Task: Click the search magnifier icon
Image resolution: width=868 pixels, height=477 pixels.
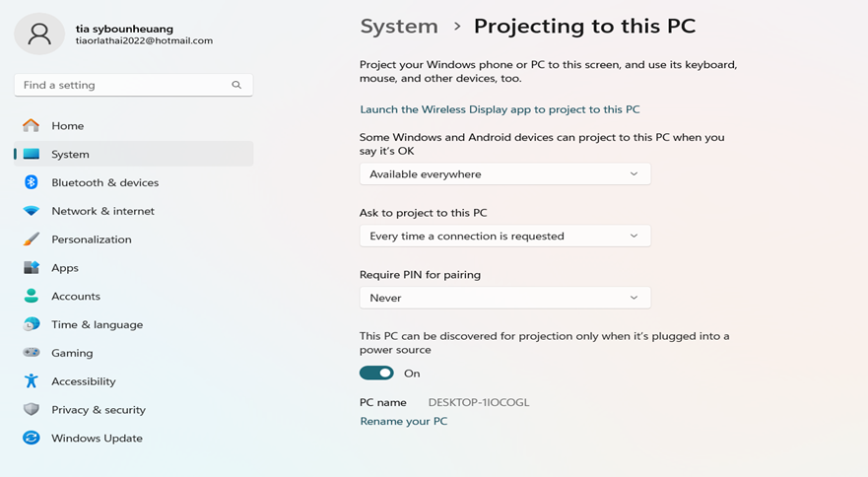Action: [x=236, y=85]
